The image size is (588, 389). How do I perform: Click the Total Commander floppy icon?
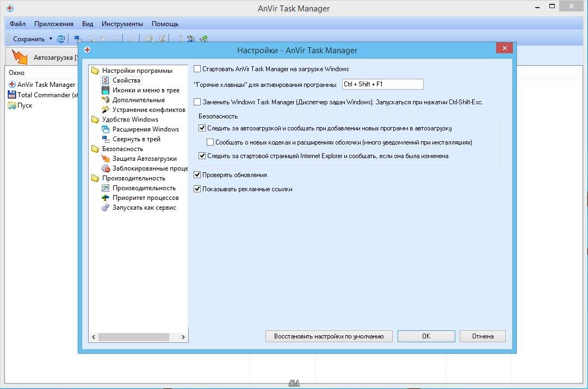pyautogui.click(x=12, y=95)
